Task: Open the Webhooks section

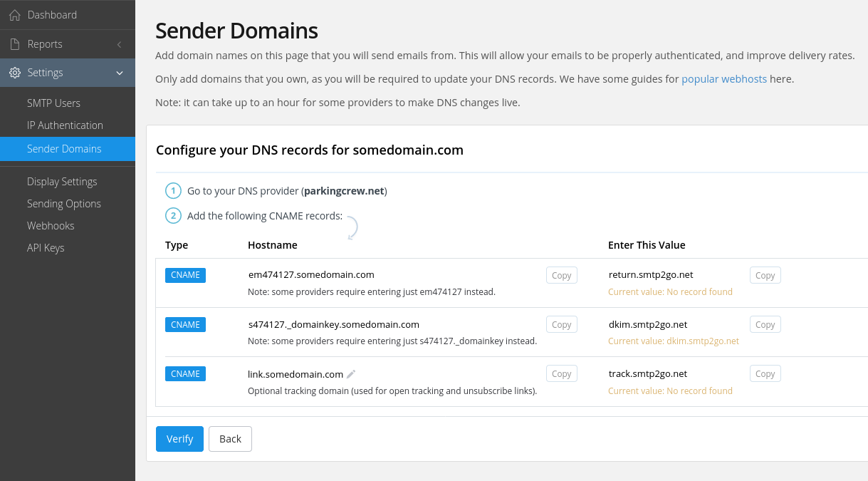Action: pos(51,225)
